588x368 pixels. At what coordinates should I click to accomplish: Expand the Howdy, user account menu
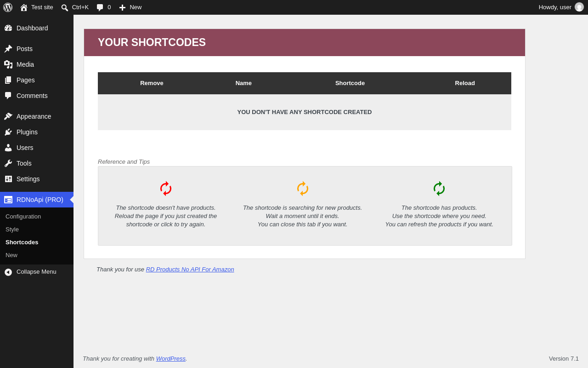coord(561,7)
